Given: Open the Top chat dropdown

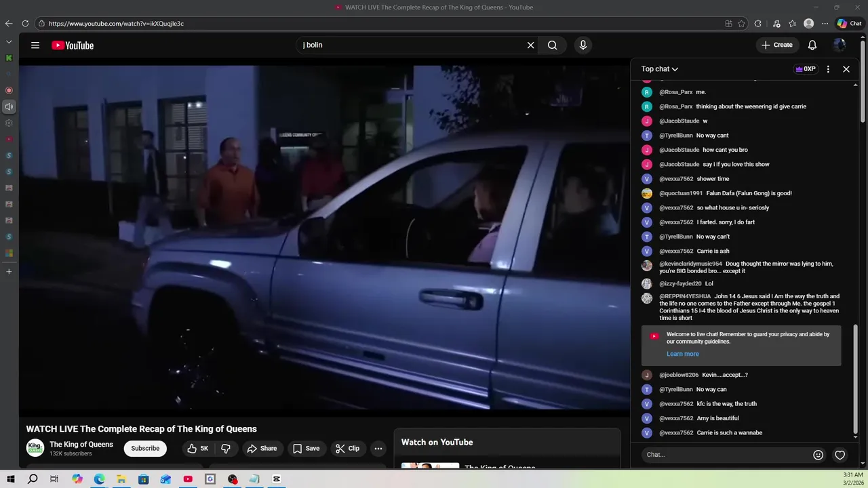Looking at the screenshot, I should tap(660, 69).
